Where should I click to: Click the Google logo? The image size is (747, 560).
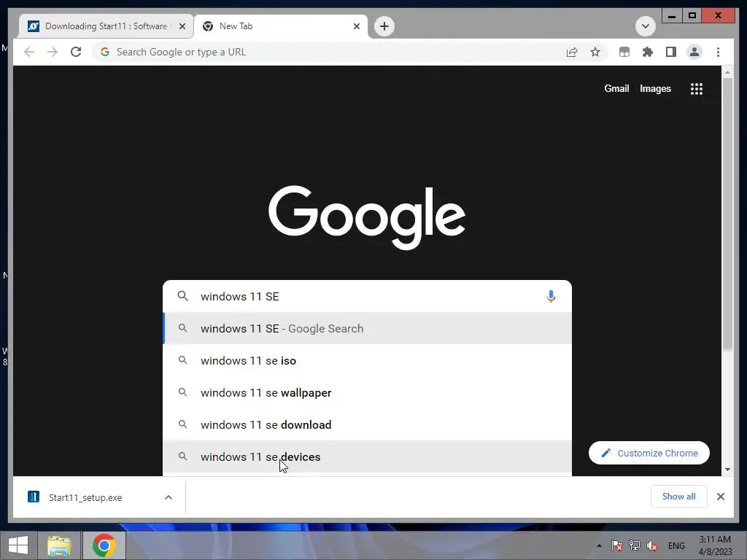367,217
